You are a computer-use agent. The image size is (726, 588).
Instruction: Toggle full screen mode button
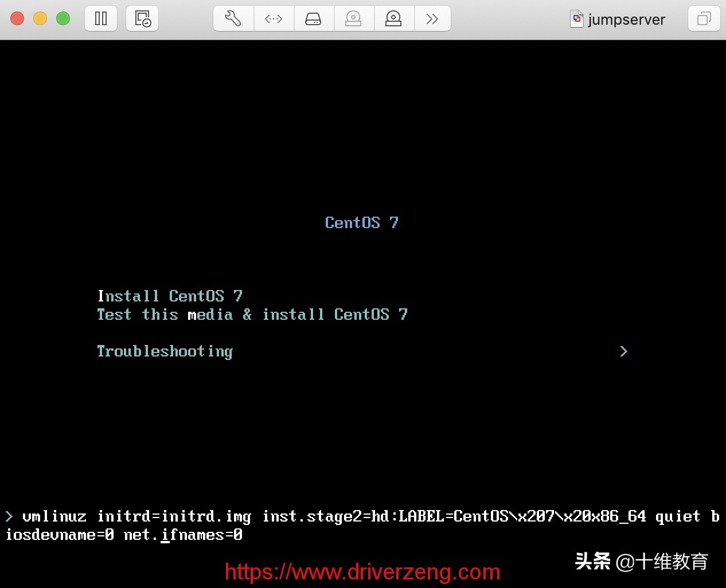pos(704,18)
